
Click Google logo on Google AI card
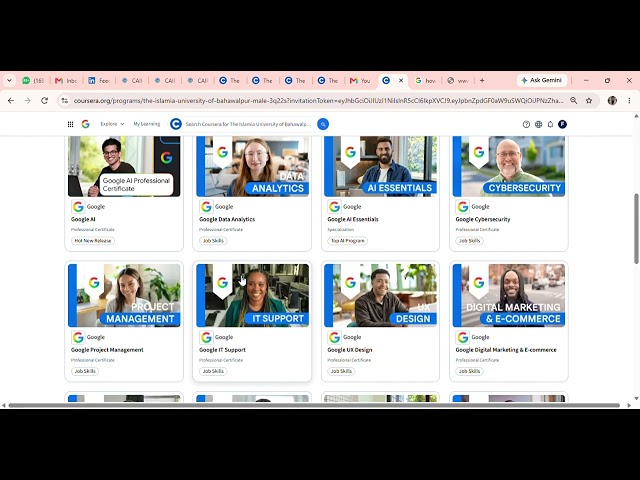pyautogui.click(x=78, y=207)
